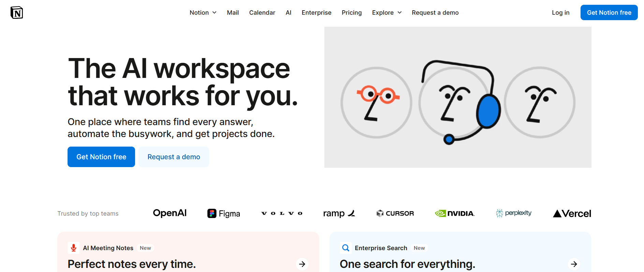Viewport: 644px width, 272px height.
Task: Click New badge beside AI Meeting Notes
Action: (x=145, y=248)
